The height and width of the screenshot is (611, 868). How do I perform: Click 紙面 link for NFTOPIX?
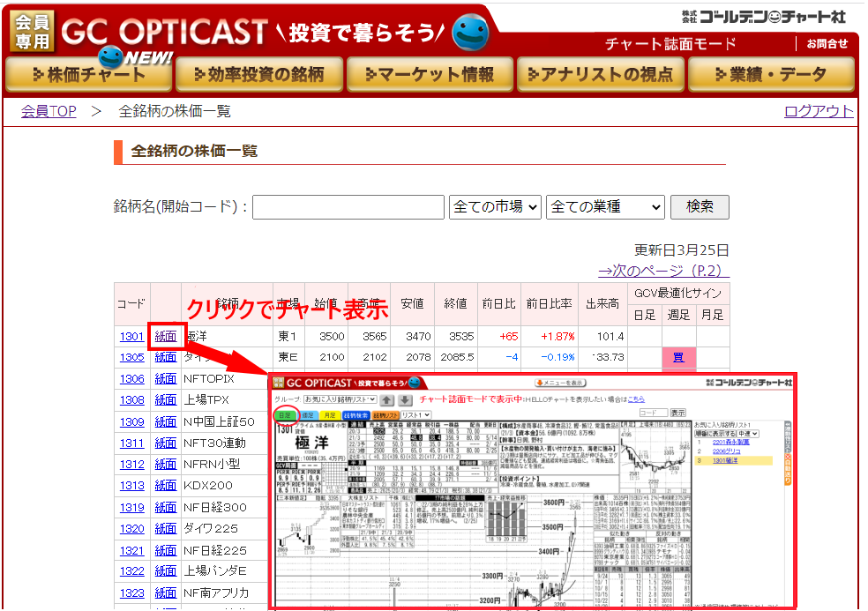(166, 379)
